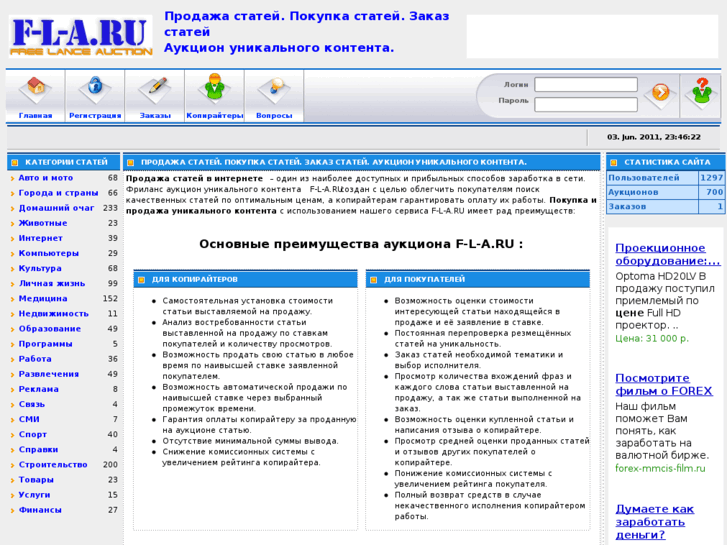Open the Заказы pencil icon
Image resolution: width=727 pixels, height=545 pixels.
pyautogui.click(x=155, y=89)
